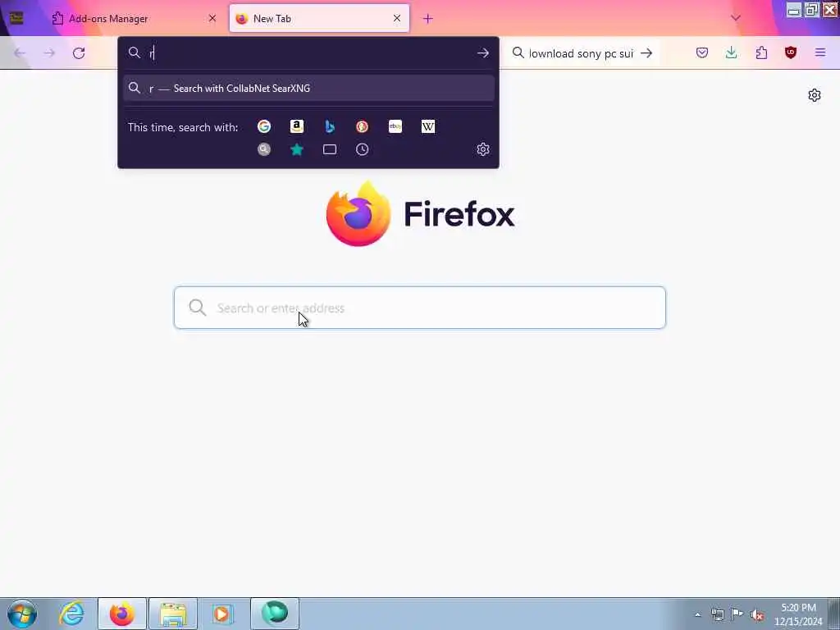Pick the gray magnifier search engine icon
Screen dimensions: 840x630
(263, 149)
